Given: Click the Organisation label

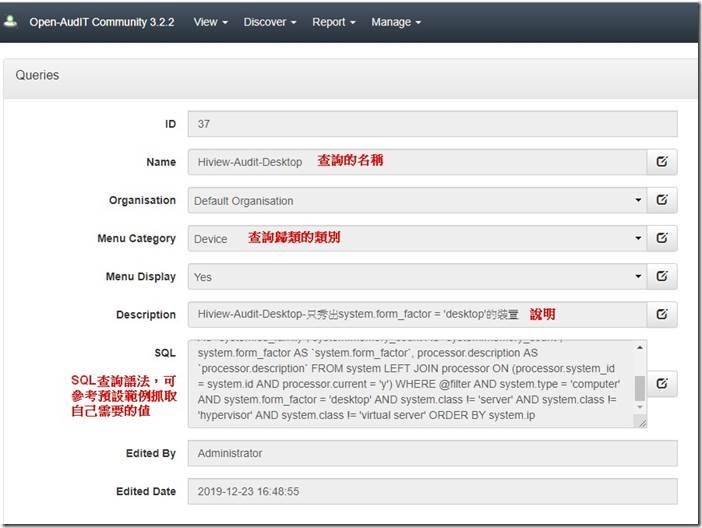Looking at the screenshot, I should tap(142, 200).
